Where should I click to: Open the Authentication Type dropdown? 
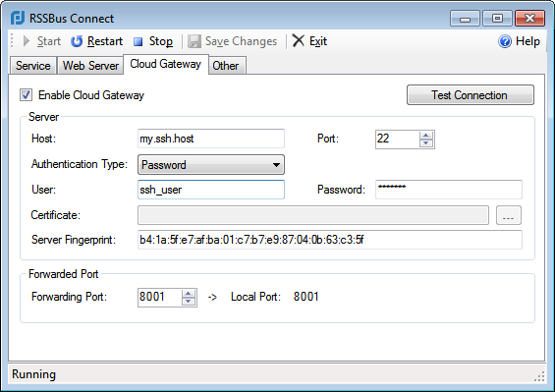[211, 165]
